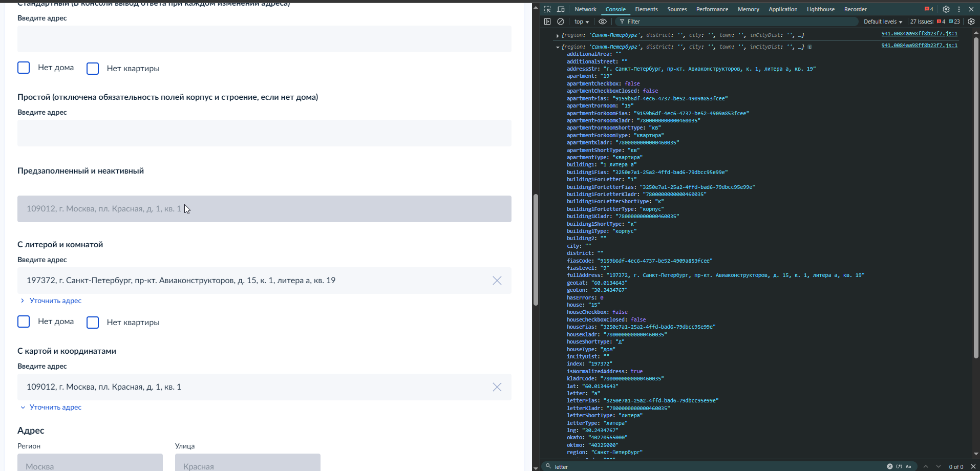This screenshot has height=471, width=980.
Task: Tick 'Нет квартиры' in the letter and room section
Action: 93,322
